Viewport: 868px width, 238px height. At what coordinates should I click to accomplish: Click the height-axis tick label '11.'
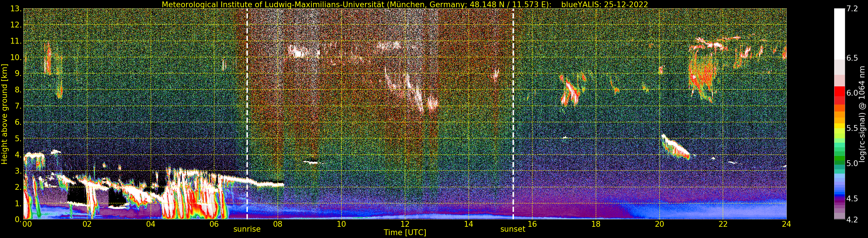[16, 41]
